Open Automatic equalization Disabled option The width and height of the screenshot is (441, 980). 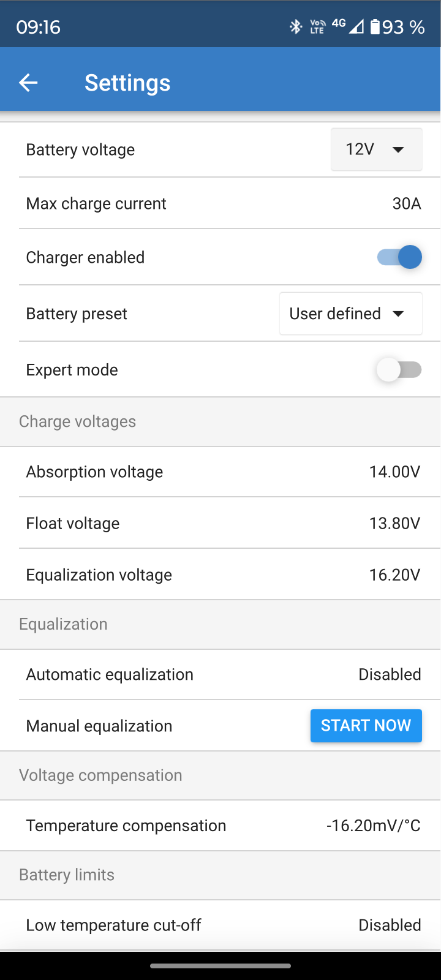click(390, 674)
